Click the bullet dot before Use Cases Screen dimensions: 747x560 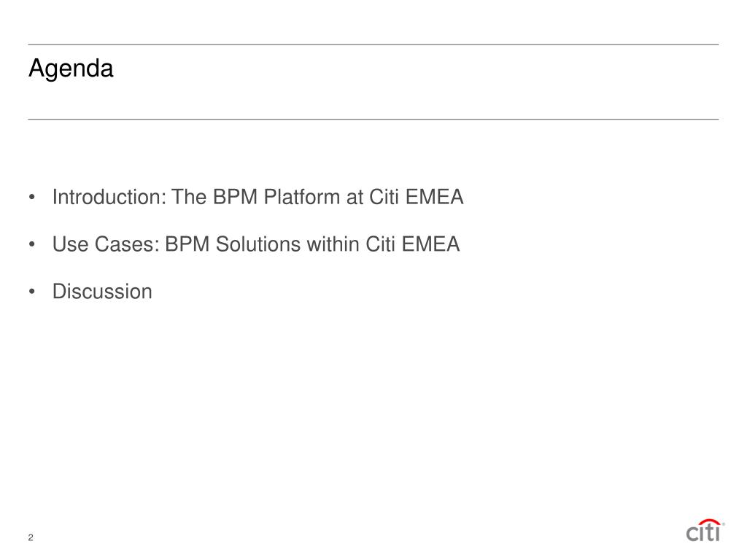click(x=32, y=244)
